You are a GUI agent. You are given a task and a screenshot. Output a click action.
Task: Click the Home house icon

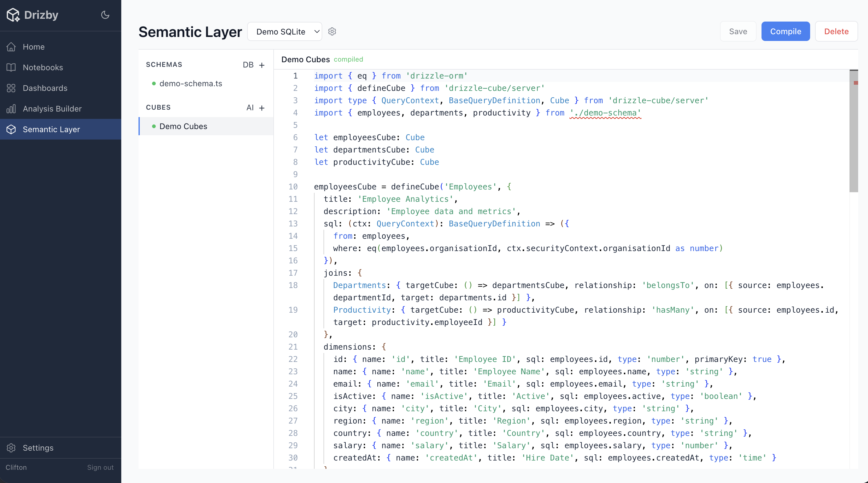(11, 47)
